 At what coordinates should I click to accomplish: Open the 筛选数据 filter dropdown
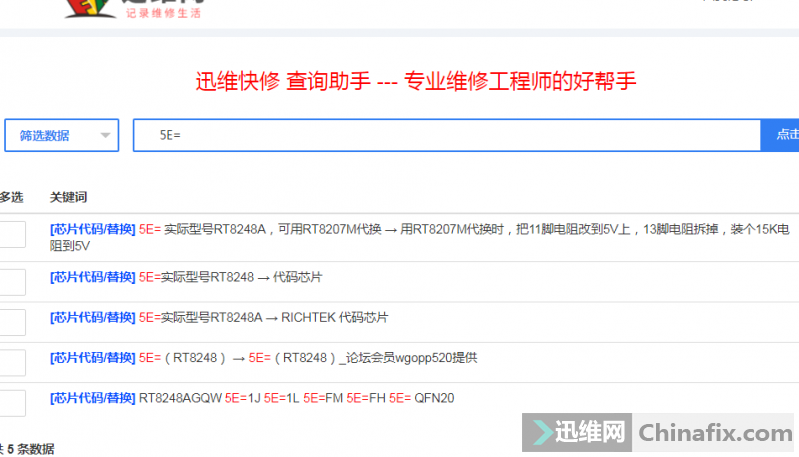62,135
